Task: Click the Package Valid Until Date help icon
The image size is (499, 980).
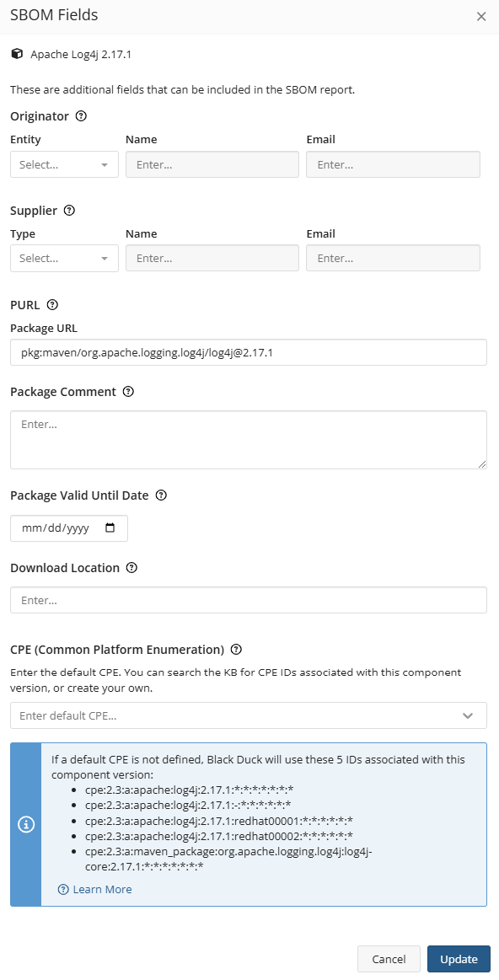Action: [161, 495]
